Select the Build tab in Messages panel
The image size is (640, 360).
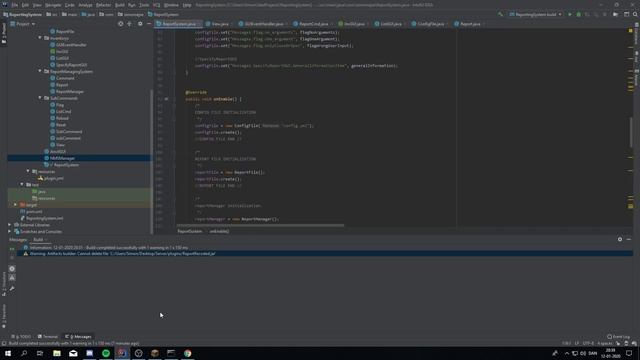pos(38,240)
